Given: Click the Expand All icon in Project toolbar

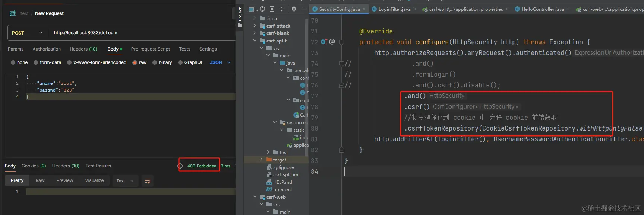Looking at the screenshot, I should coord(272,9).
